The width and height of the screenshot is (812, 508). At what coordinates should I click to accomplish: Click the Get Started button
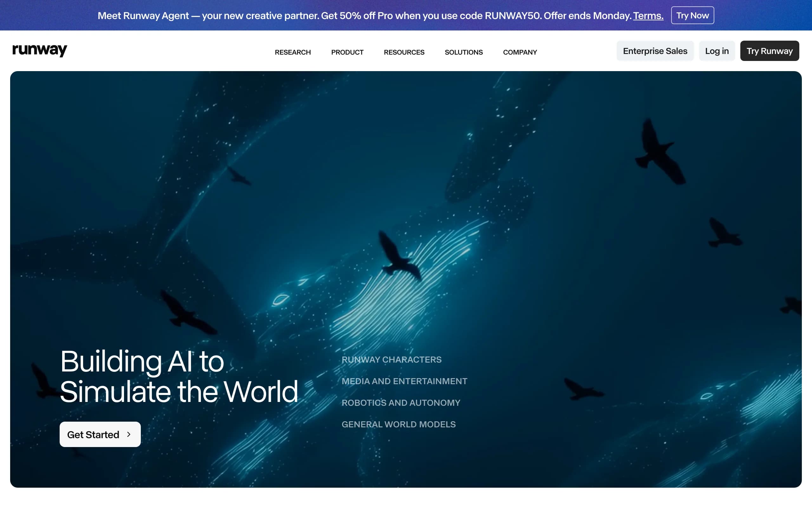(x=100, y=434)
